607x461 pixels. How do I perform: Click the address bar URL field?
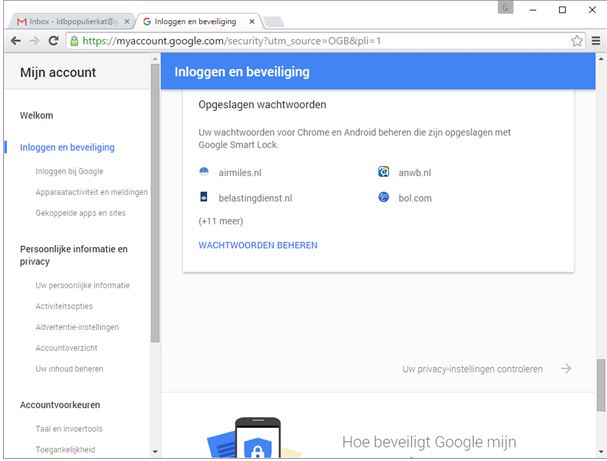pos(324,41)
